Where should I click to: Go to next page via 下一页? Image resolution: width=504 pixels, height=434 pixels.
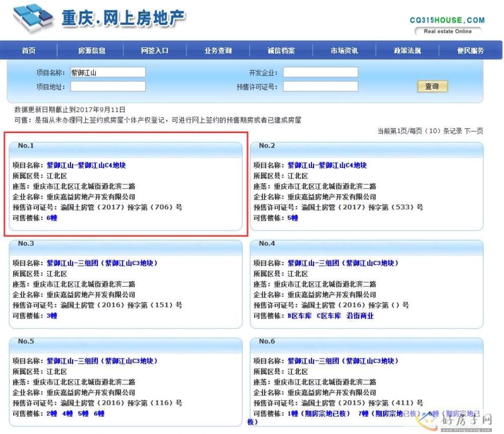(x=473, y=131)
